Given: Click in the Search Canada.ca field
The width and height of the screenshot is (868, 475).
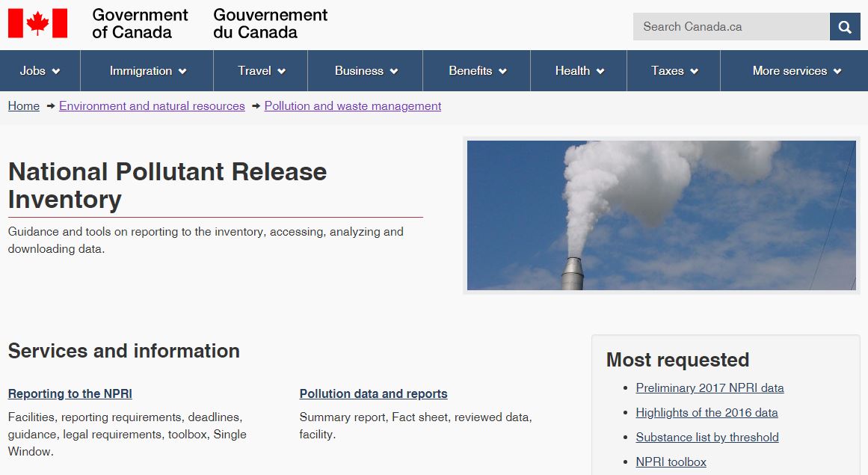Looking at the screenshot, I should (x=730, y=27).
